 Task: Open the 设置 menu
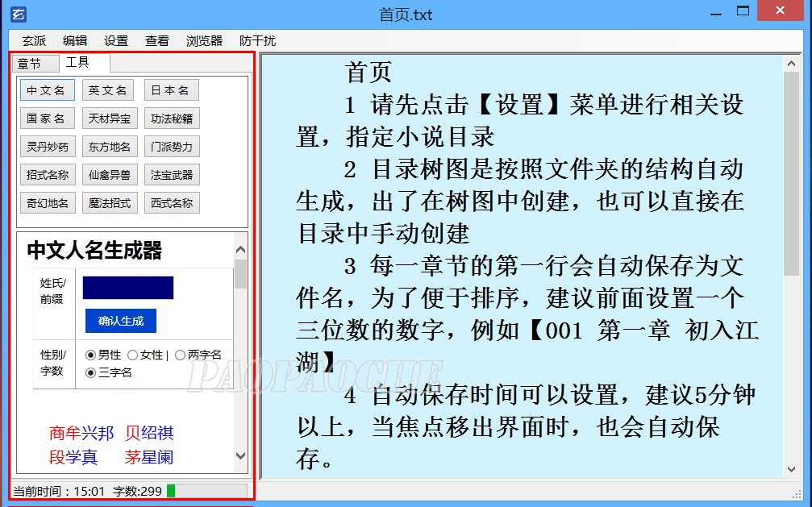pyautogui.click(x=115, y=41)
